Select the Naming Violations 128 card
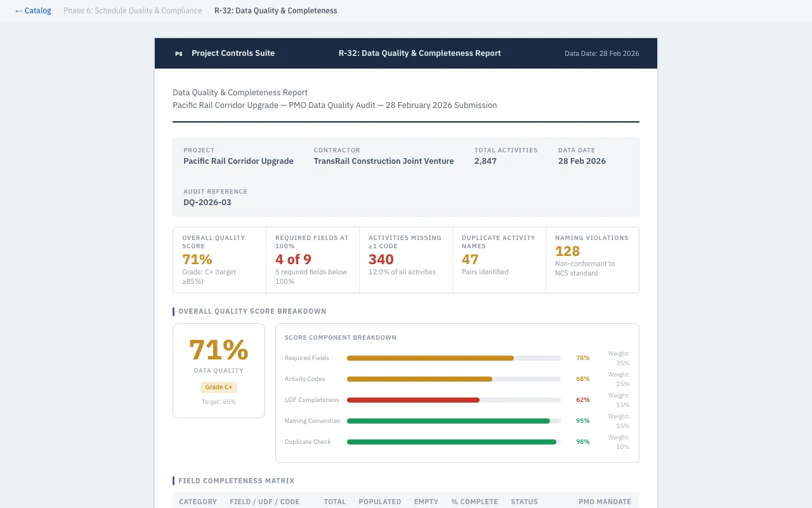Viewport: 812px width, 508px height. pos(592,260)
